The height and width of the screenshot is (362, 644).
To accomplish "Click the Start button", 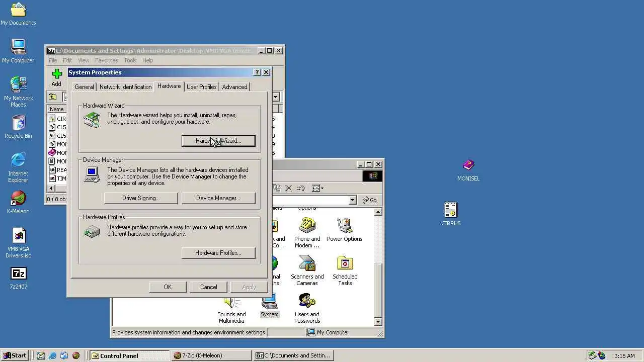I will pos(14,355).
